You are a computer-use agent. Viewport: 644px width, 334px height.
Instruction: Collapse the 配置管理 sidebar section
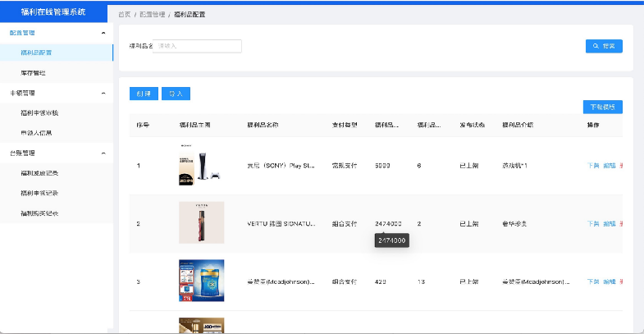click(103, 33)
